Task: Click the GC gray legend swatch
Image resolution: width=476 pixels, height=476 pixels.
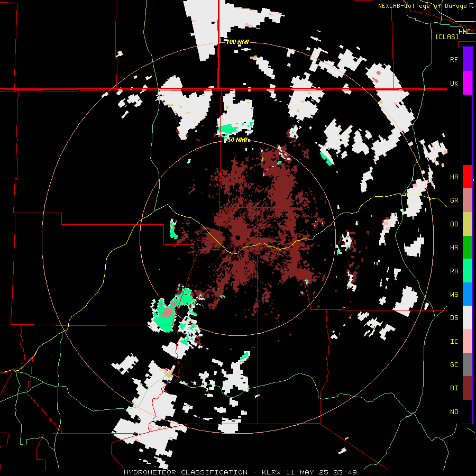Action: pyautogui.click(x=467, y=364)
